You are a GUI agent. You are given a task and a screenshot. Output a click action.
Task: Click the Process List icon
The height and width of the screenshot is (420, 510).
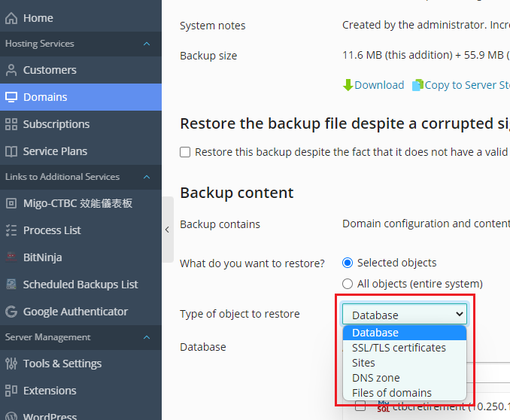coord(11,230)
